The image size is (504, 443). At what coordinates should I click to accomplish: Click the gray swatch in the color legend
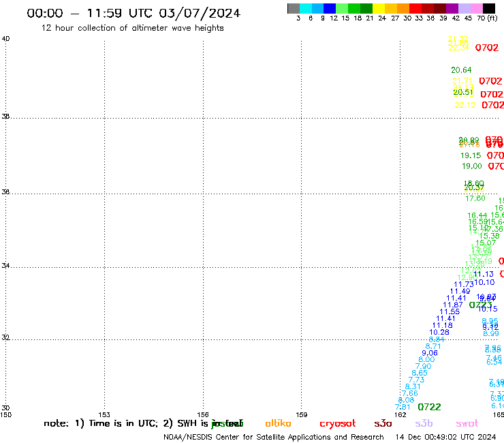click(x=294, y=8)
